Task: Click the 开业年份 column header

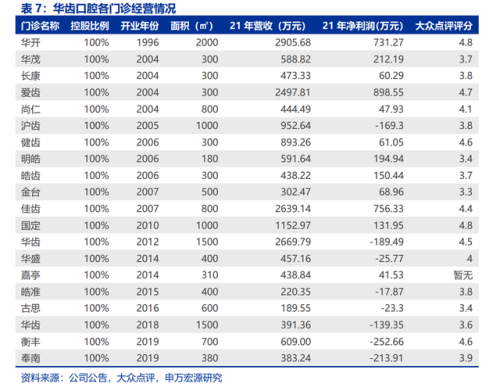Action: (139, 26)
